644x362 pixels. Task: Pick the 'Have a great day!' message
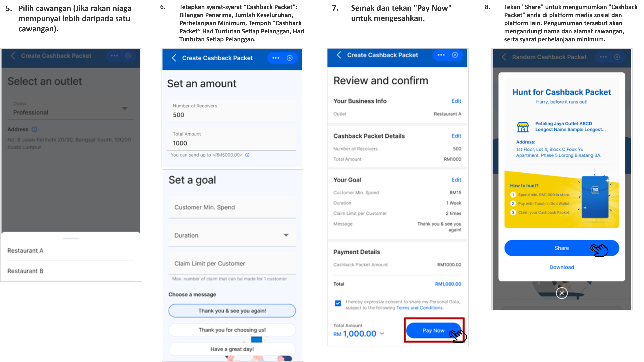[232, 349]
